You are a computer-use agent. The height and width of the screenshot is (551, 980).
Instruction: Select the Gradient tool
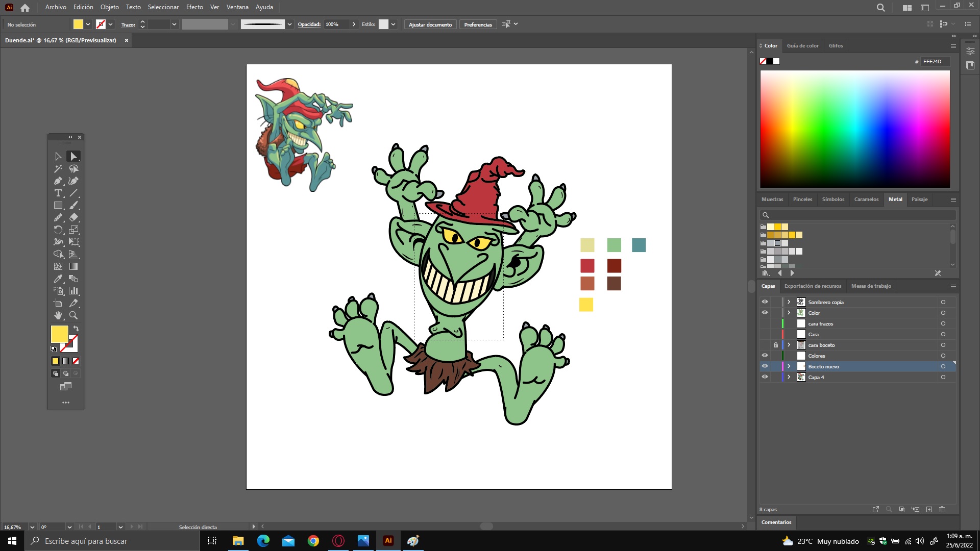click(73, 266)
